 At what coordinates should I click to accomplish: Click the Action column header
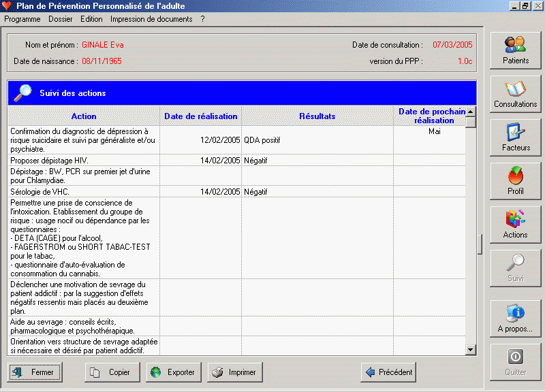[x=84, y=116]
